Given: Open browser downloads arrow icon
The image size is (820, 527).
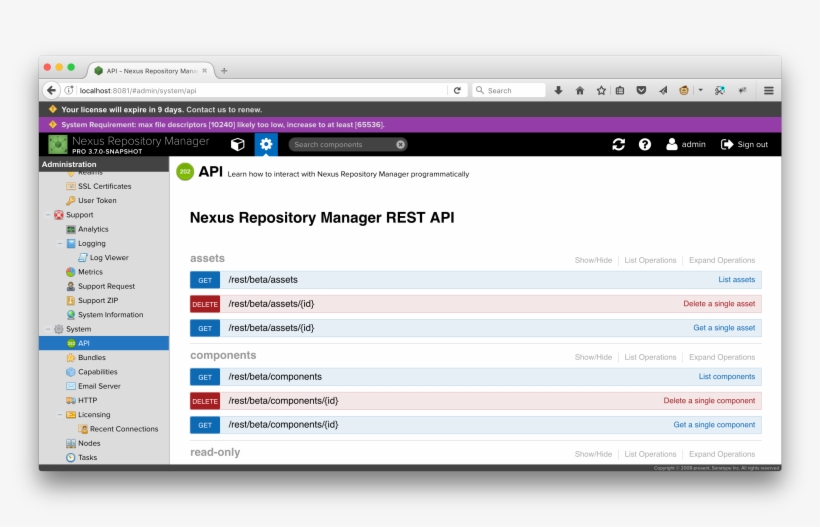Looking at the screenshot, I should (559, 90).
